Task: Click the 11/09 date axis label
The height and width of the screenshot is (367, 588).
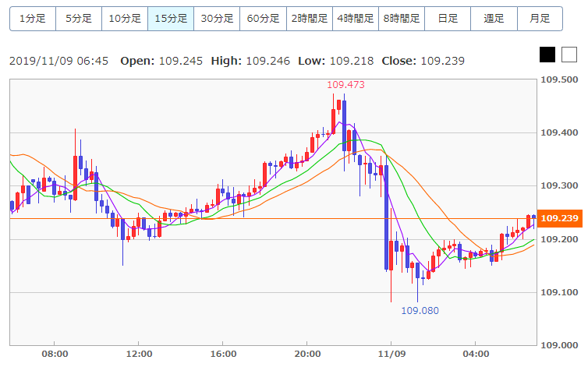Action: click(x=392, y=354)
